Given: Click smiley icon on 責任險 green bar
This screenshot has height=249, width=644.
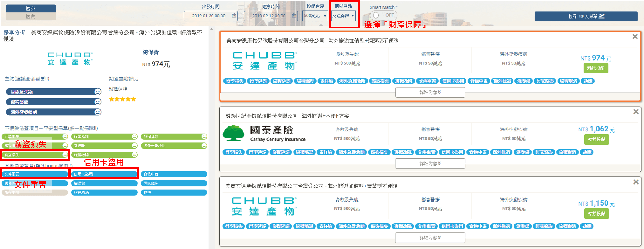Looking at the screenshot, I should [134, 146].
